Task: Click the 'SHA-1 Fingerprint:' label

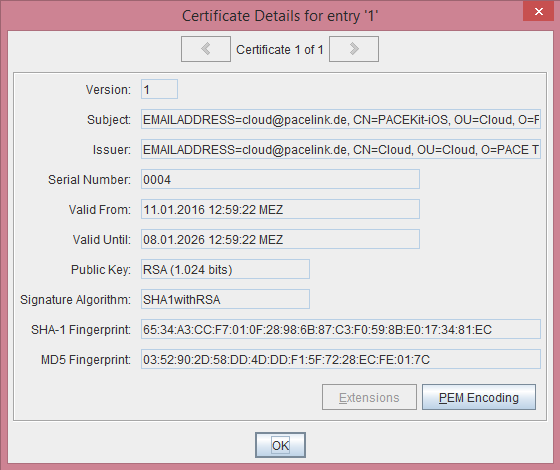Action: coord(81,330)
